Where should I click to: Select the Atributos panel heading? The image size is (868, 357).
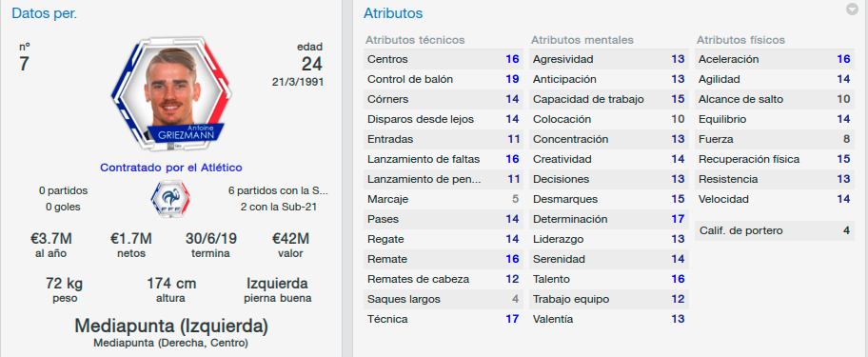(x=393, y=13)
